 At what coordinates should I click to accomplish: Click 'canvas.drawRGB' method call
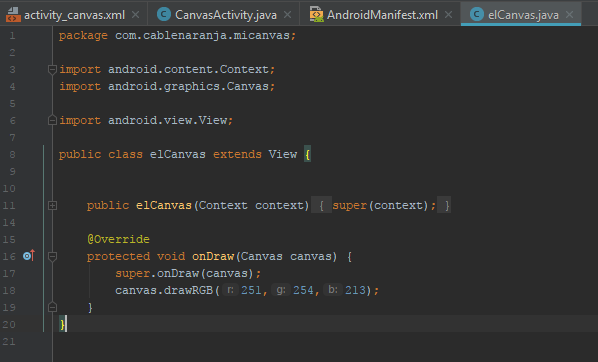[164, 290]
